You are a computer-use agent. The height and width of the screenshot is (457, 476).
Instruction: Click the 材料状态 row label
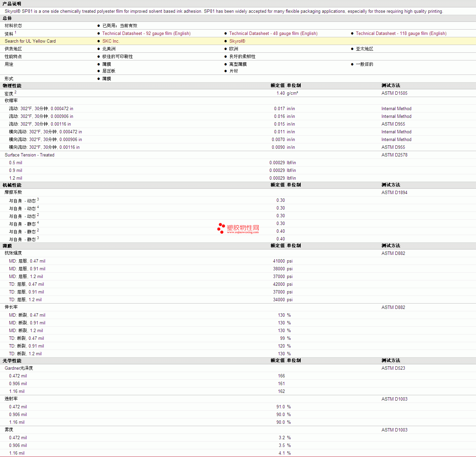pos(13,26)
